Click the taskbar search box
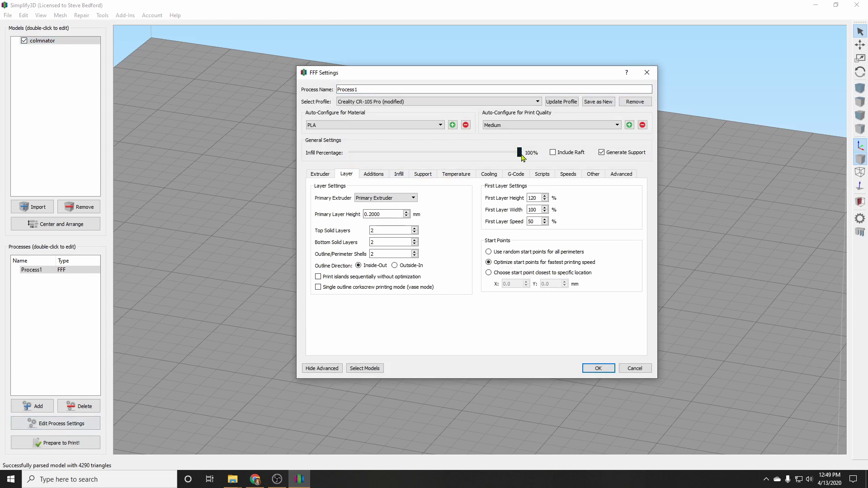Screen dimensions: 868x488 (x=99, y=479)
